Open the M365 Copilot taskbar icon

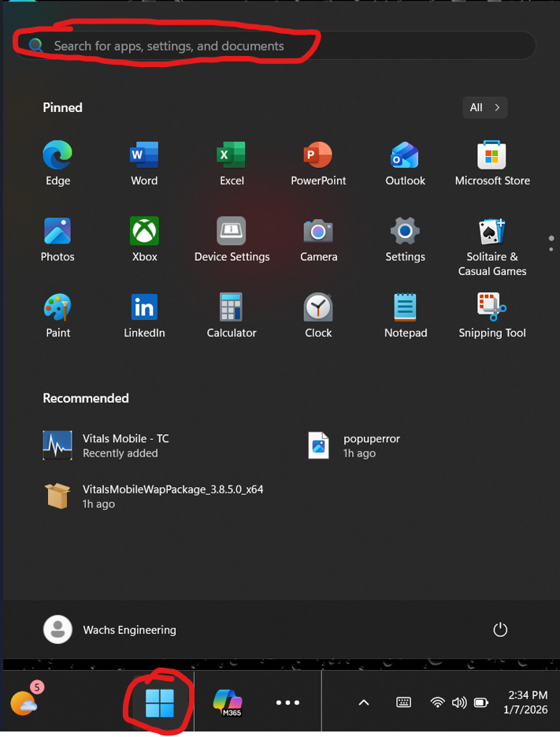click(228, 702)
